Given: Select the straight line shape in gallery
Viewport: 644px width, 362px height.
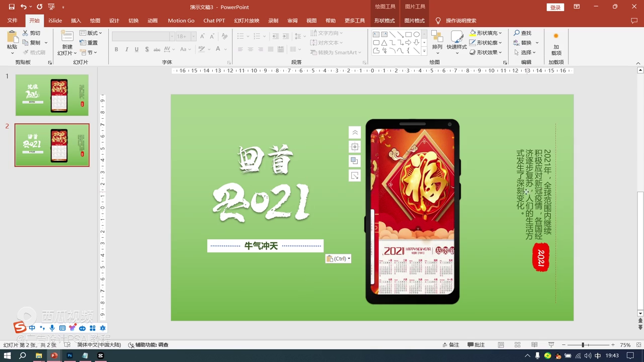Looking at the screenshot, I should [x=392, y=35].
